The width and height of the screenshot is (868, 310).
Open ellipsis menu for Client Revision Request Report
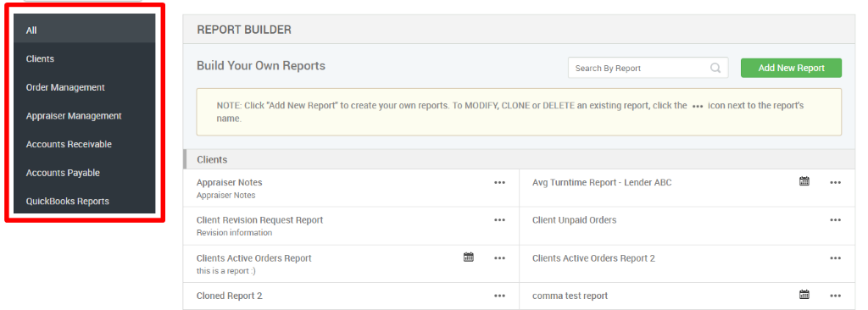click(499, 220)
